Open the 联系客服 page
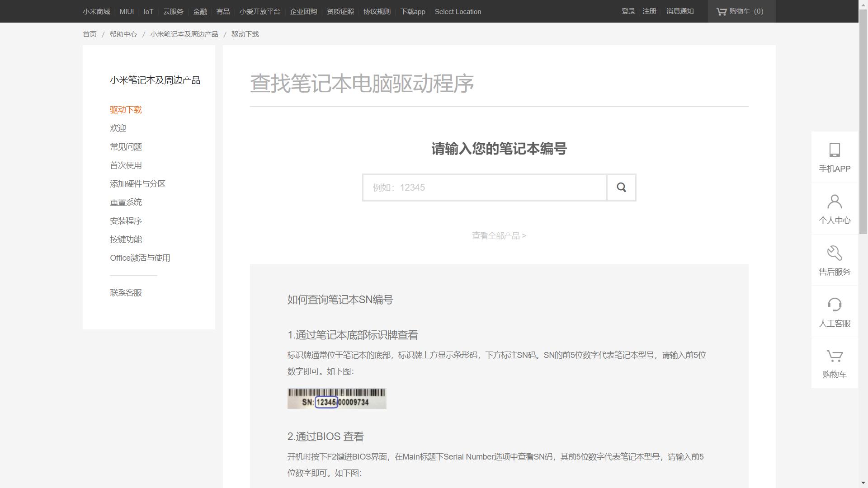 click(126, 292)
